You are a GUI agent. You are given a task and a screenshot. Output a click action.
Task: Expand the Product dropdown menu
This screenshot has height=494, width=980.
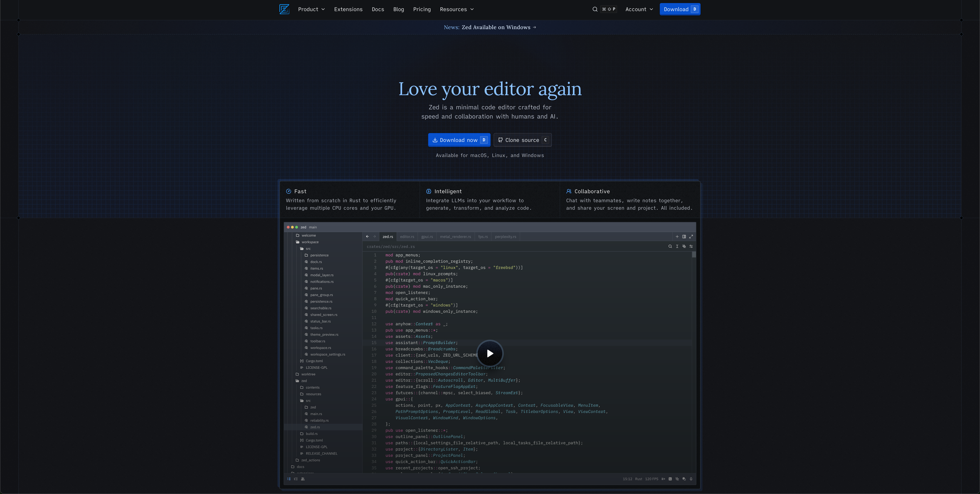[x=311, y=9]
